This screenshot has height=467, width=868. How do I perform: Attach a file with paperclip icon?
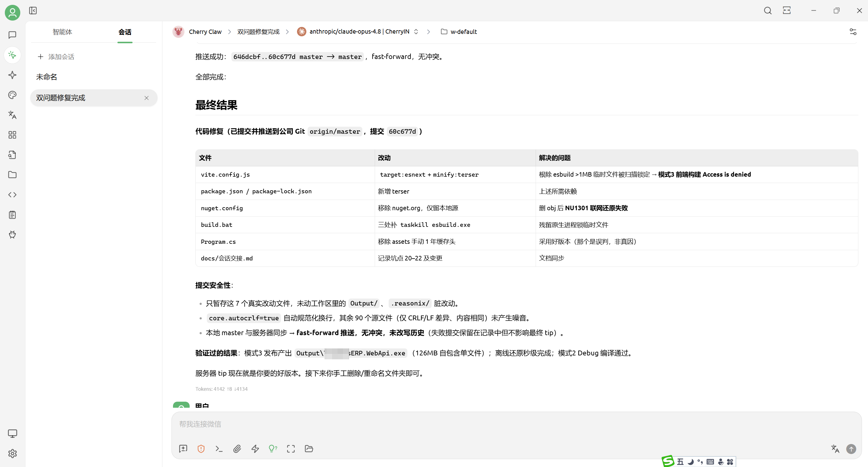(237, 449)
